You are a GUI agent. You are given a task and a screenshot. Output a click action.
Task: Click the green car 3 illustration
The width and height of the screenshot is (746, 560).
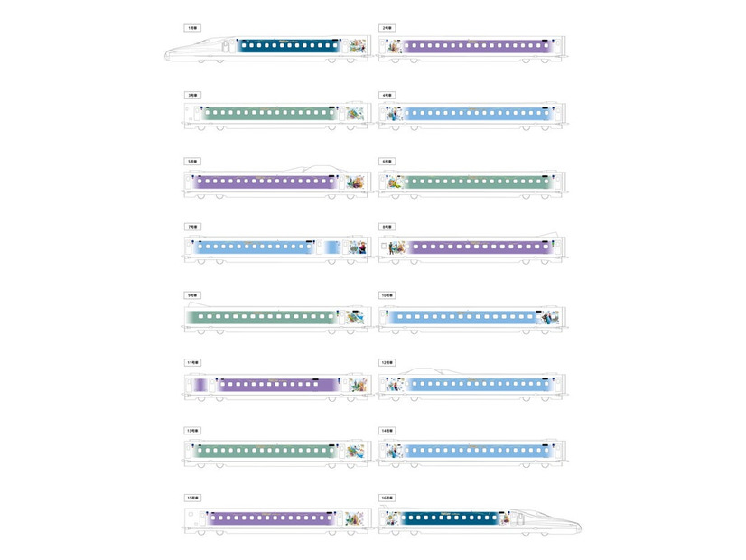(x=277, y=116)
